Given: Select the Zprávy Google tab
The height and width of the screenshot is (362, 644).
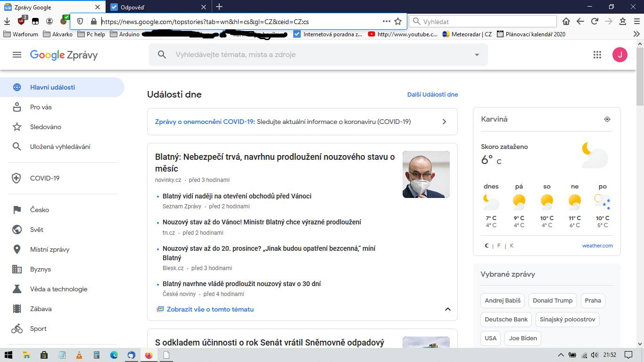Looking at the screenshot, I should coord(53,7).
